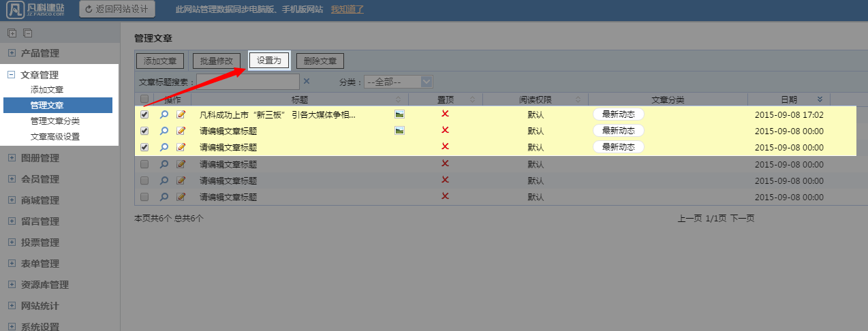Open 文章高级设置 in the sidebar
Screen dimensions: 868x331
tap(55, 136)
